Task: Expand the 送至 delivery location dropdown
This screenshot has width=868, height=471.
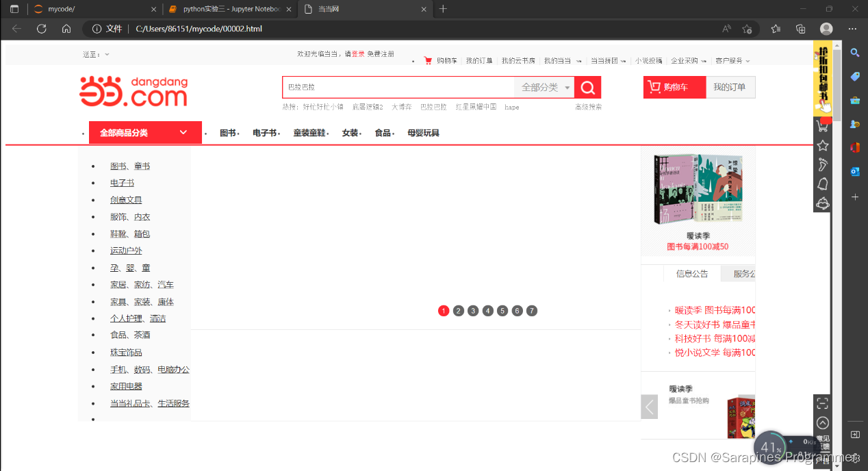Action: [96, 54]
